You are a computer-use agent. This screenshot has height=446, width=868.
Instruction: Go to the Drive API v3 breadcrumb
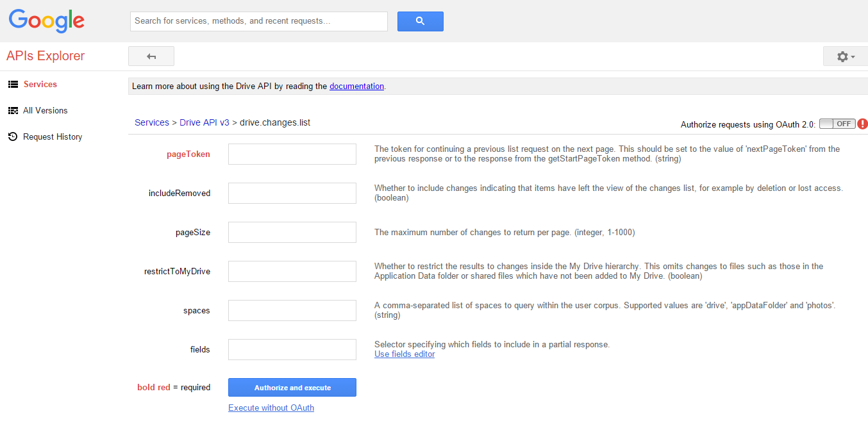[204, 122]
